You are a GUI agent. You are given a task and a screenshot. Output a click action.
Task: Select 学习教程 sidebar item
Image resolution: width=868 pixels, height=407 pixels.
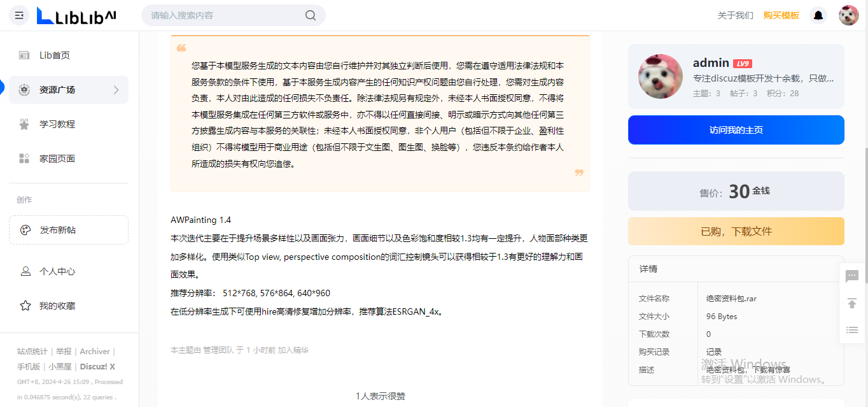pos(57,124)
